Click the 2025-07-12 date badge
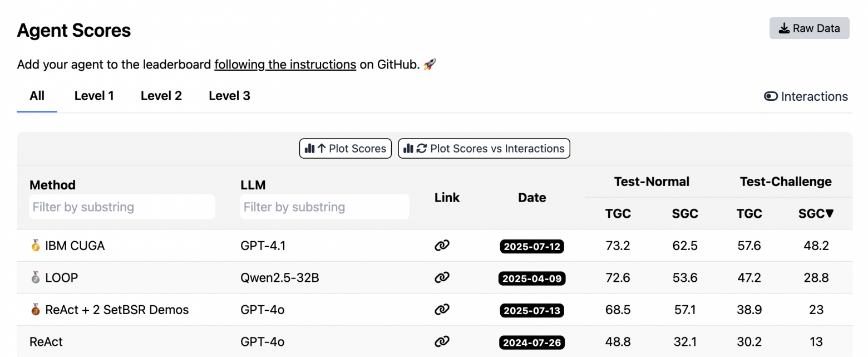Viewport: 868px width, 357px height. [x=532, y=246]
